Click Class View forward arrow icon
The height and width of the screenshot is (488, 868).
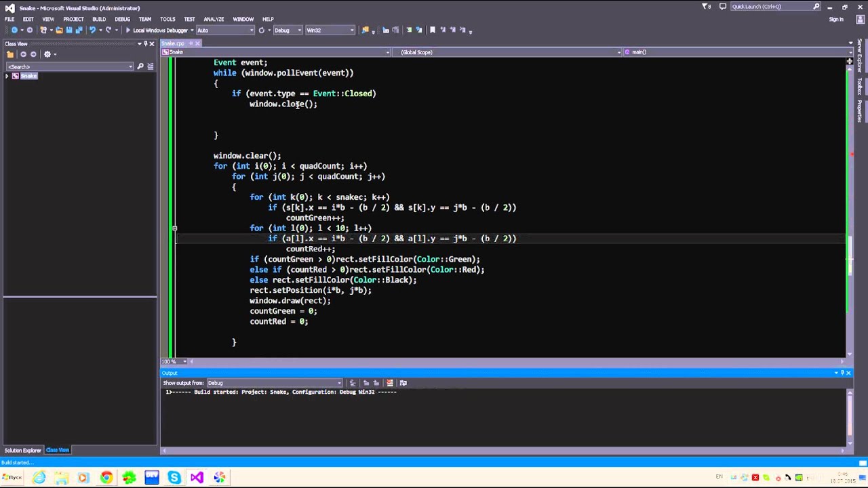pyautogui.click(x=34, y=54)
